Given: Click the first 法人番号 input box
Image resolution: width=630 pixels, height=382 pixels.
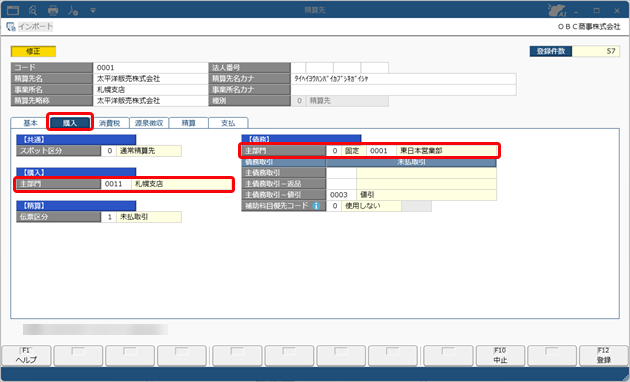Looking at the screenshot, I should [x=298, y=67].
